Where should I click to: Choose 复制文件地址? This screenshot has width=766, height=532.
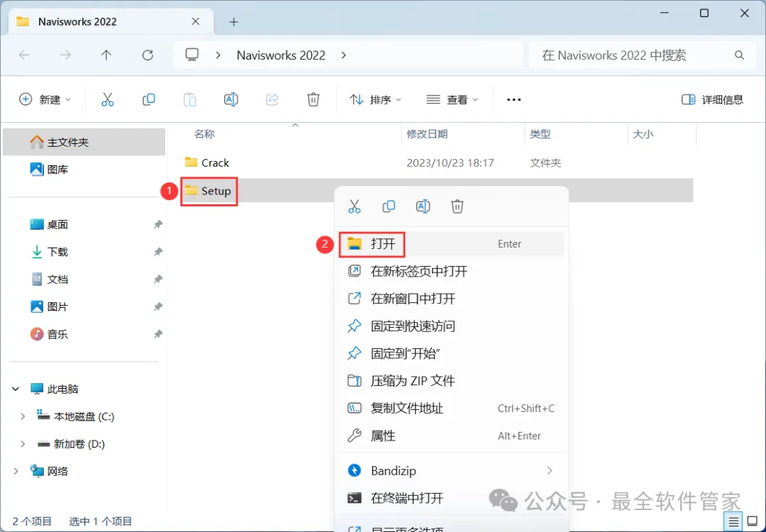[450, 409]
